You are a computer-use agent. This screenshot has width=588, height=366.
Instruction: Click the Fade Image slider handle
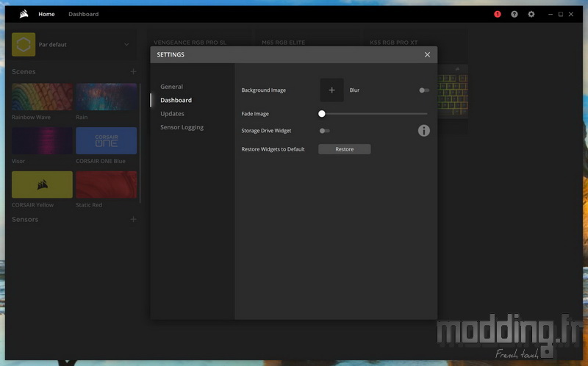click(321, 114)
